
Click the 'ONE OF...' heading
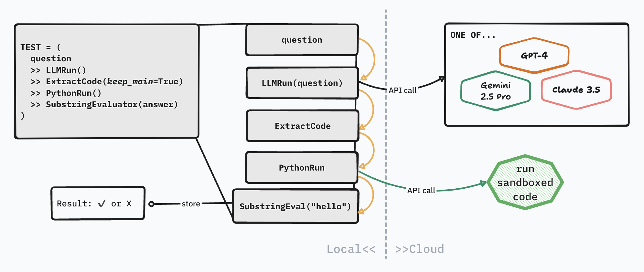(x=473, y=35)
